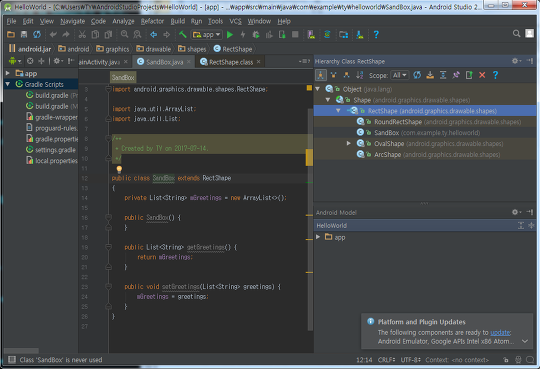Toggle Sort Alphabetically in the Hierarchy toolbar

[360, 75]
